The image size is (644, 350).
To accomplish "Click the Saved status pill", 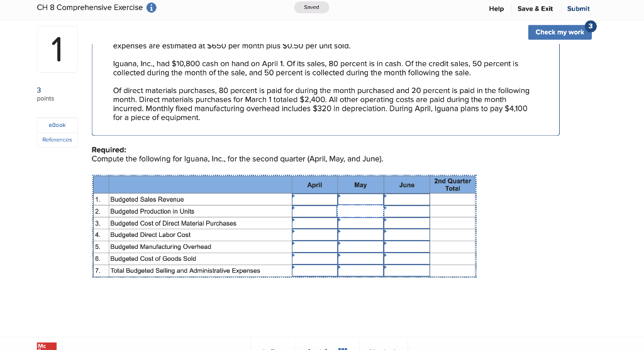I will pyautogui.click(x=311, y=8).
